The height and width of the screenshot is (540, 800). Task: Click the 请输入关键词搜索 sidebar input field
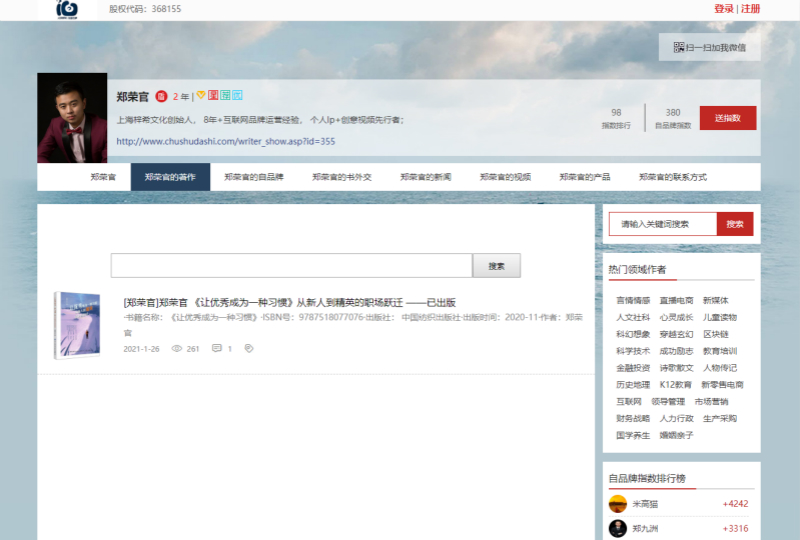662,224
